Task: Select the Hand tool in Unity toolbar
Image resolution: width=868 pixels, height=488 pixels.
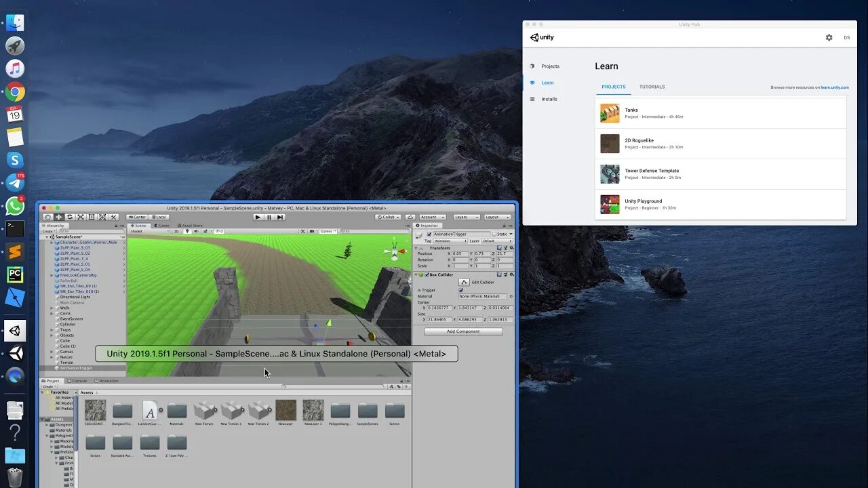Action: click(x=48, y=217)
